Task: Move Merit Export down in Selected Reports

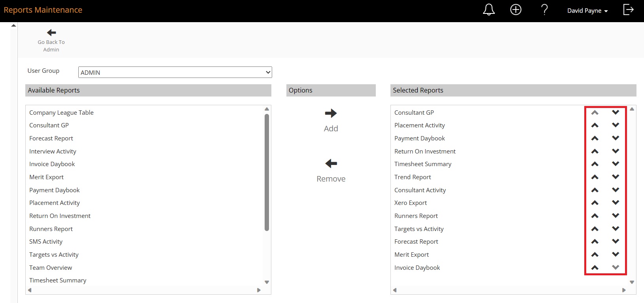Action: (616, 254)
